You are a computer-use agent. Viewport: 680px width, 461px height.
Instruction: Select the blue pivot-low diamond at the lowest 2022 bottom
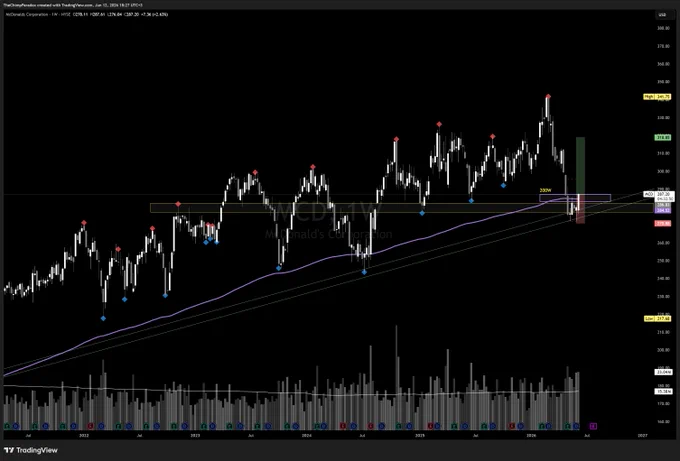click(x=103, y=318)
